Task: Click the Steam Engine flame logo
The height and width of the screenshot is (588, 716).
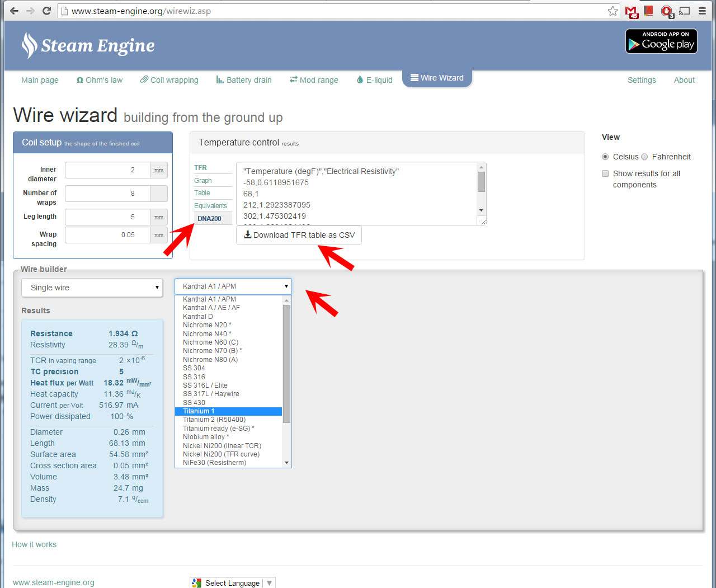Action: coord(29,45)
